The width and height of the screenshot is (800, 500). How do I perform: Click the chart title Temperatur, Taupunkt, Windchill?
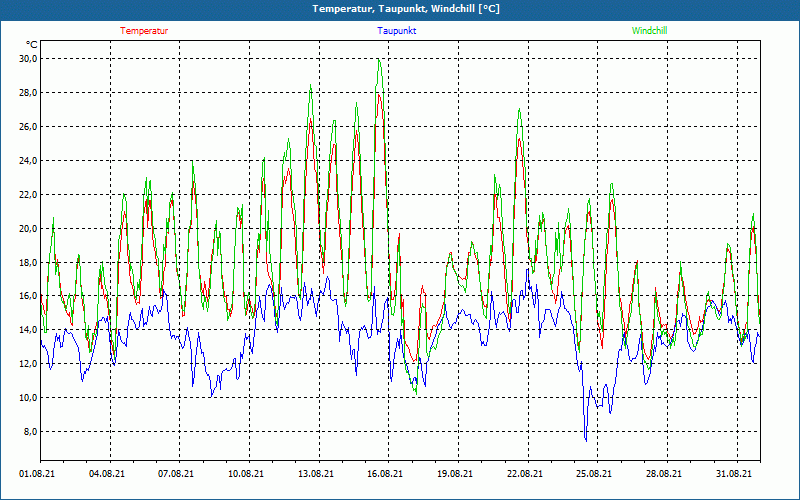(x=406, y=9)
